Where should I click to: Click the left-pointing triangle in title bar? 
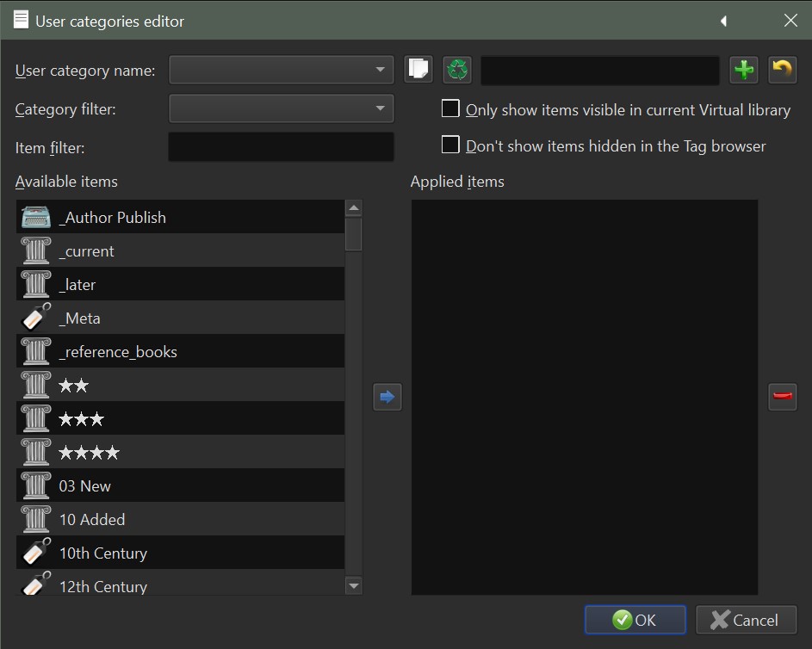coord(724,21)
